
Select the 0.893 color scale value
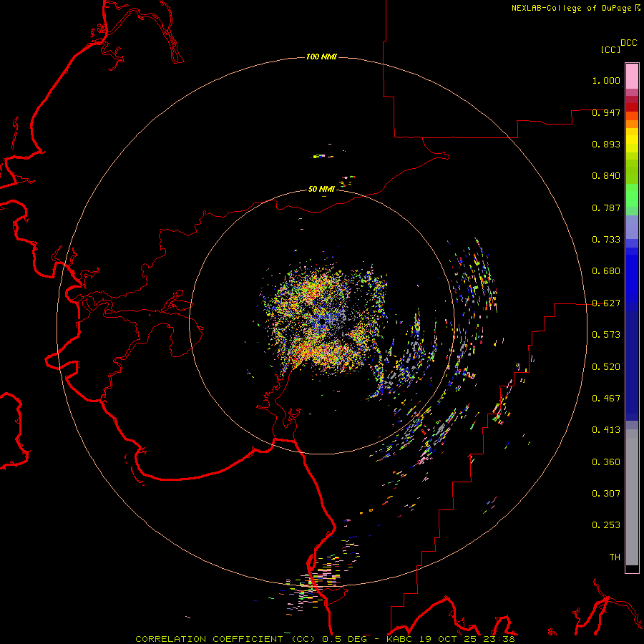[x=606, y=144]
